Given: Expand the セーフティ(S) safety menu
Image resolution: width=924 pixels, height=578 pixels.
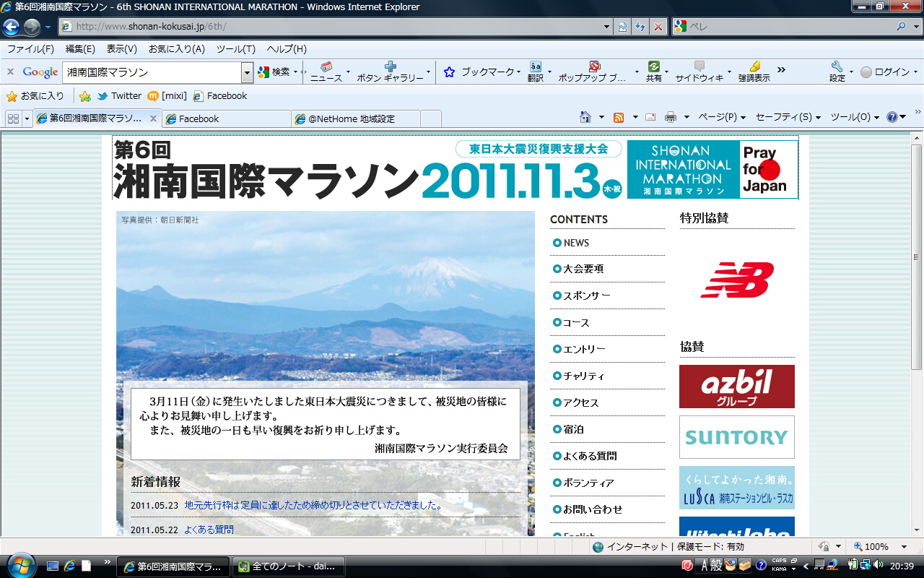Looking at the screenshot, I should [788, 117].
